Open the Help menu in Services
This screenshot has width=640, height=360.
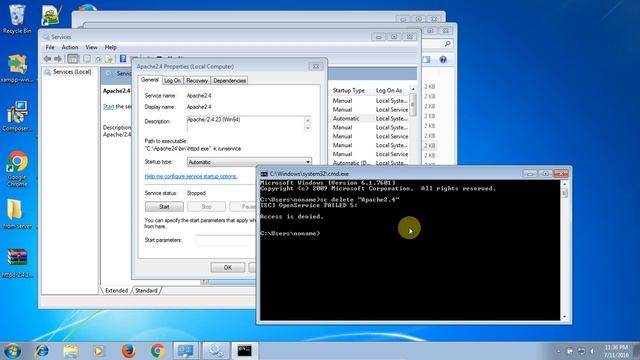[111, 47]
